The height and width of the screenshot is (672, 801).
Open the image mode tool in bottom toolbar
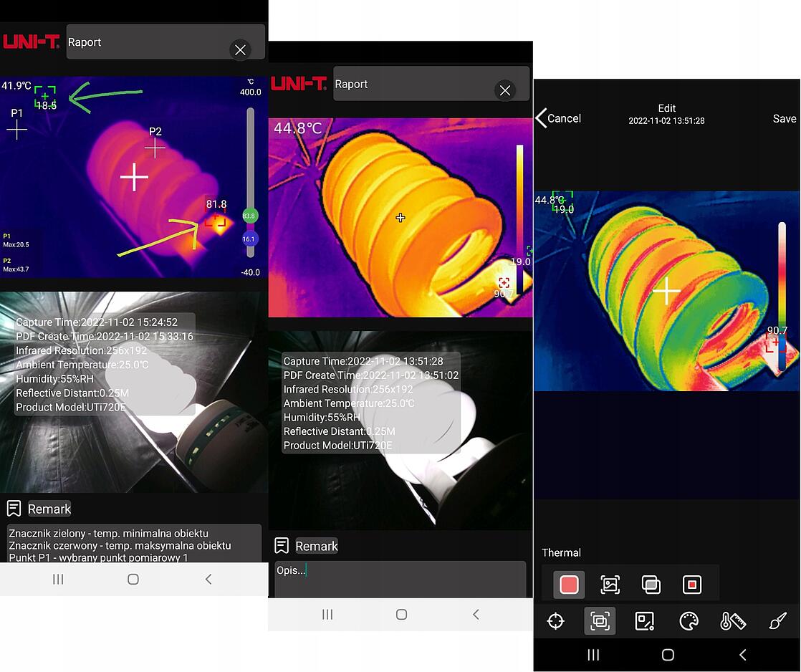click(600, 620)
